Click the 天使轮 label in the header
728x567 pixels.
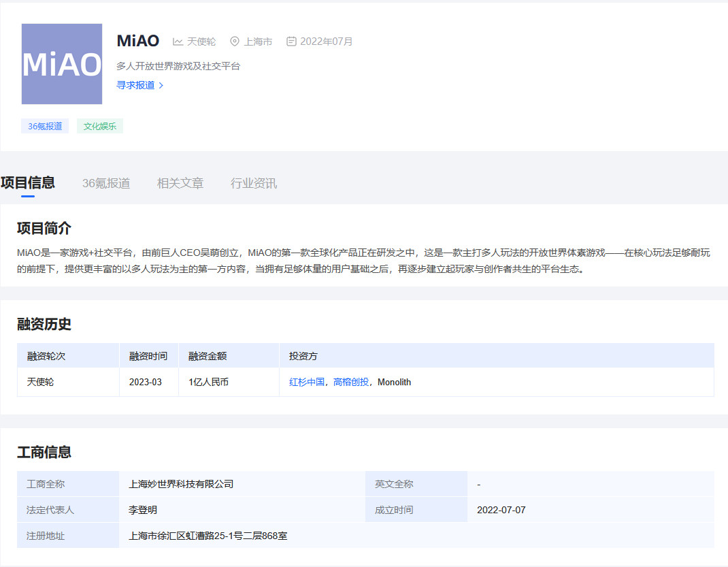tap(201, 42)
